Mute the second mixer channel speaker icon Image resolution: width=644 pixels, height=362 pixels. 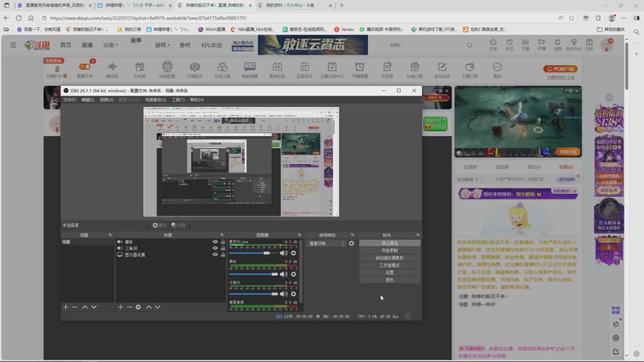283,274
